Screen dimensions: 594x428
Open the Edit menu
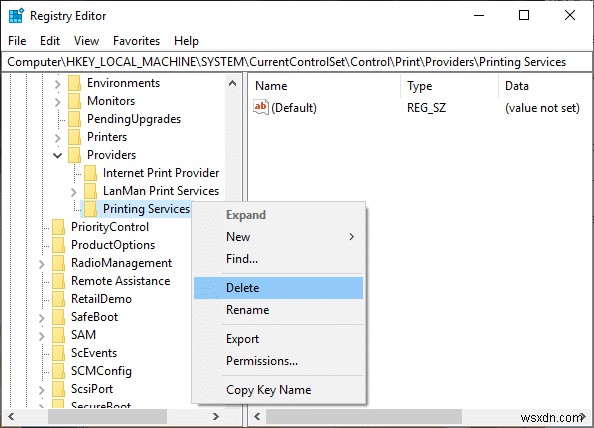pyautogui.click(x=50, y=41)
